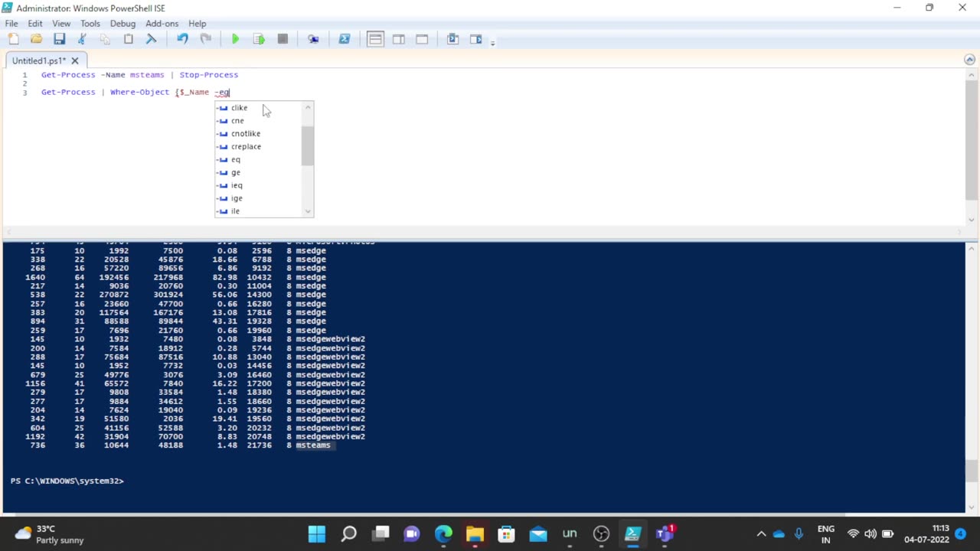980x551 pixels.
Task: Open the File menu
Action: [x=11, y=24]
